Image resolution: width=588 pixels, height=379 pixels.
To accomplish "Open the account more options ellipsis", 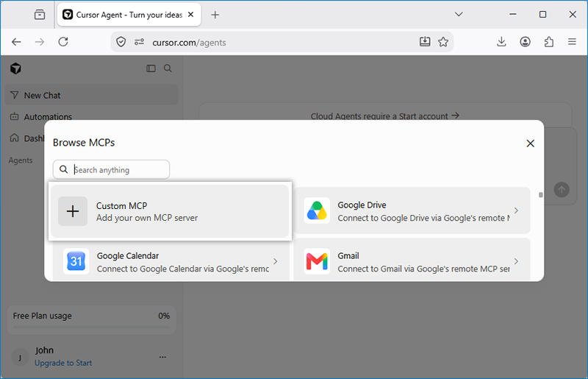I will [162, 357].
